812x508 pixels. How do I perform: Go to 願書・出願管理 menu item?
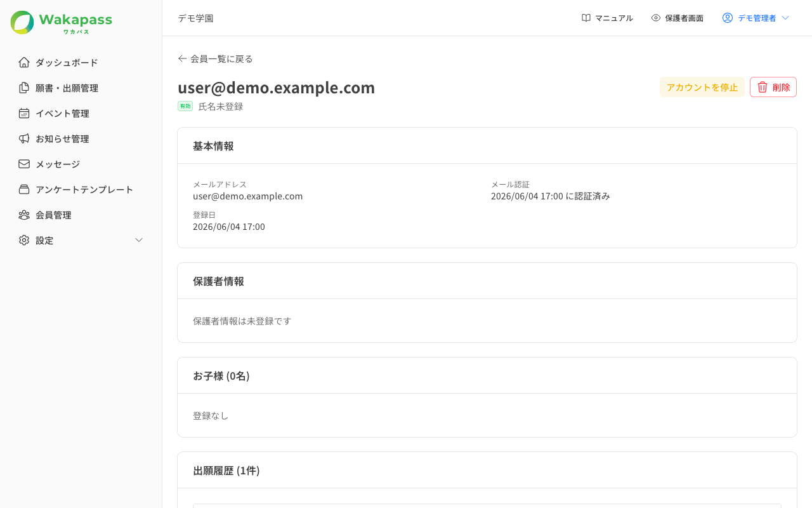tap(67, 88)
